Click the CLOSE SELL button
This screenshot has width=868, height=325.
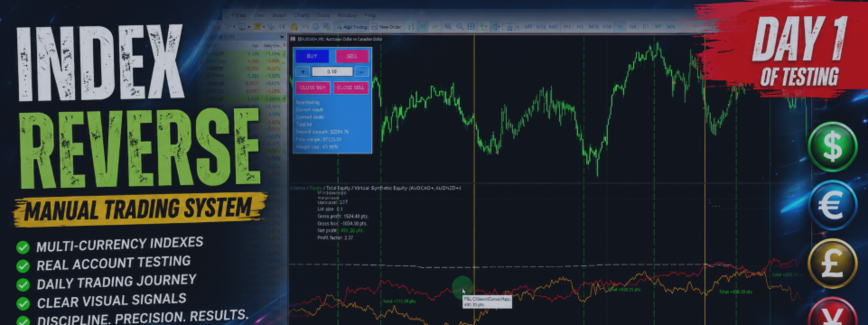pos(351,88)
